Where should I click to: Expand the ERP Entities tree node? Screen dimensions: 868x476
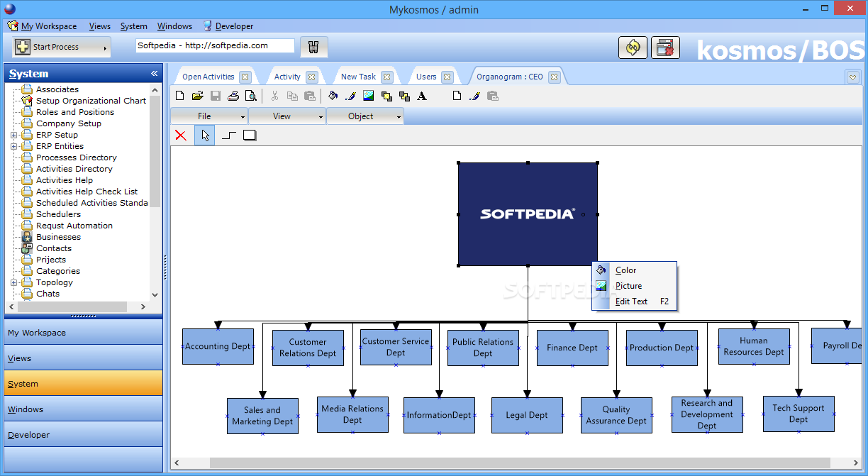[x=14, y=146]
